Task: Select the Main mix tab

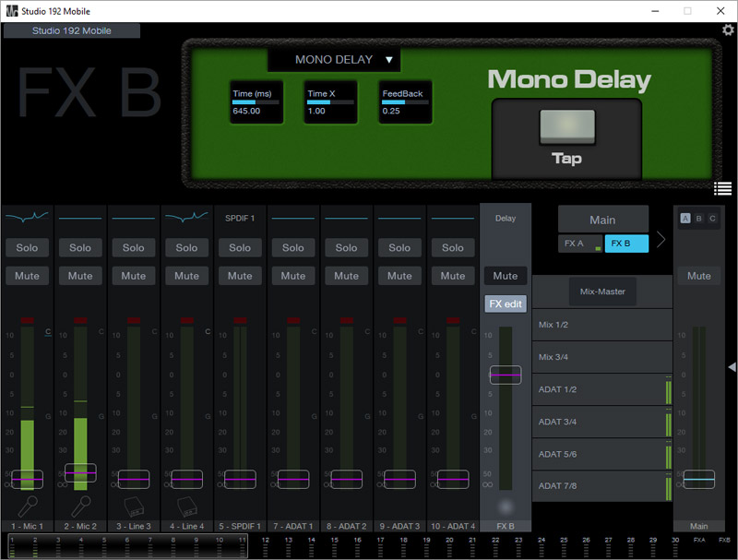Action: pyautogui.click(x=602, y=220)
